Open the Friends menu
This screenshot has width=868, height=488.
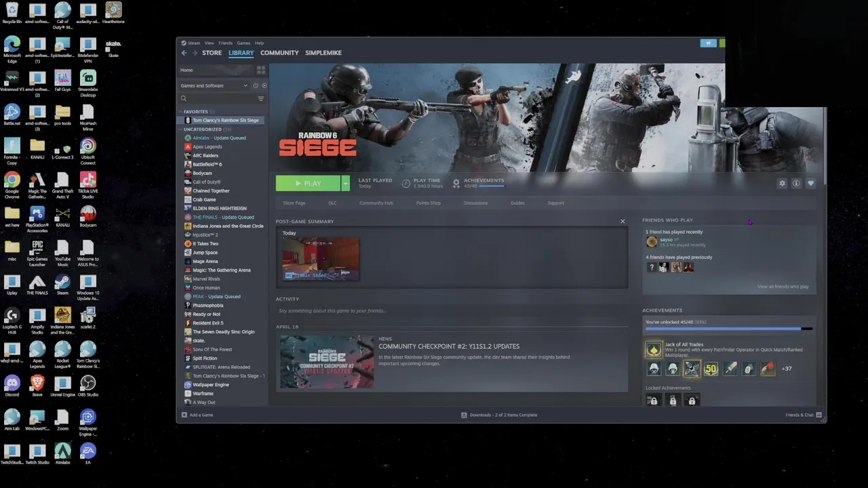point(225,43)
